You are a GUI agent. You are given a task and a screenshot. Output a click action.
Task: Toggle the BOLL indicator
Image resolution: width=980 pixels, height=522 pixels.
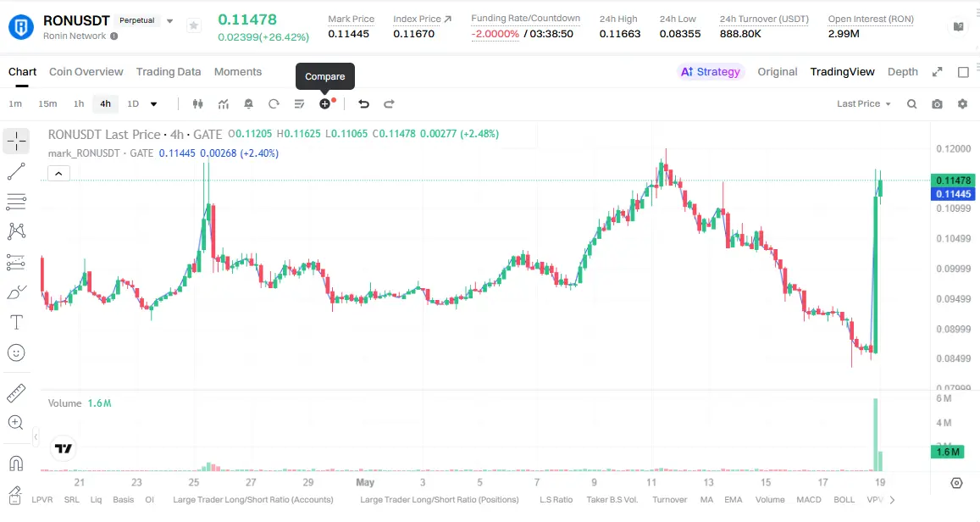[844, 499]
